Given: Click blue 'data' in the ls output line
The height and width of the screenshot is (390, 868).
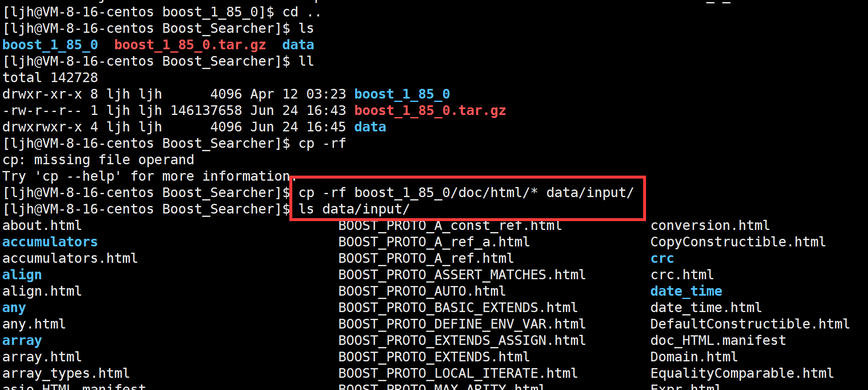Looking at the screenshot, I should [298, 45].
